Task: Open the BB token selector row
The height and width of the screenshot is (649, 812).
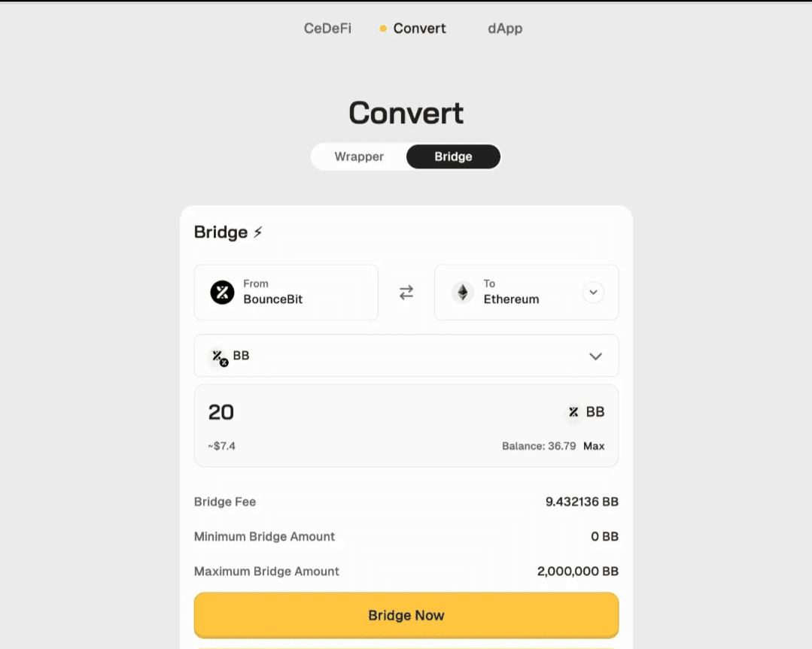Action: pyautogui.click(x=406, y=356)
